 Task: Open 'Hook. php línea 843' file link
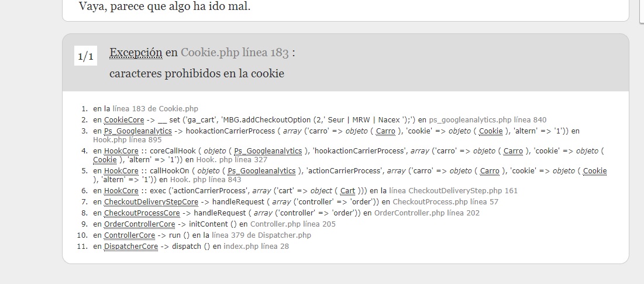(x=206, y=179)
